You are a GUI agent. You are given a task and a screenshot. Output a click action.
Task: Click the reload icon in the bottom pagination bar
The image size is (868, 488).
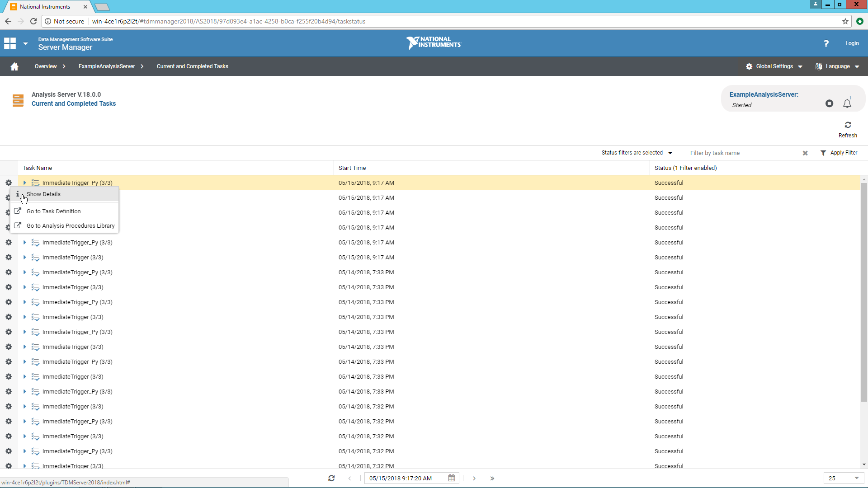coord(331,478)
